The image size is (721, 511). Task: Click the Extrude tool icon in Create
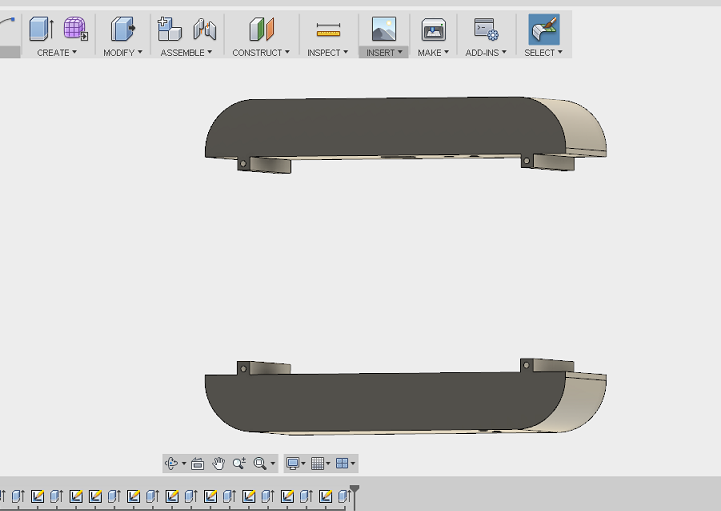tap(41, 29)
